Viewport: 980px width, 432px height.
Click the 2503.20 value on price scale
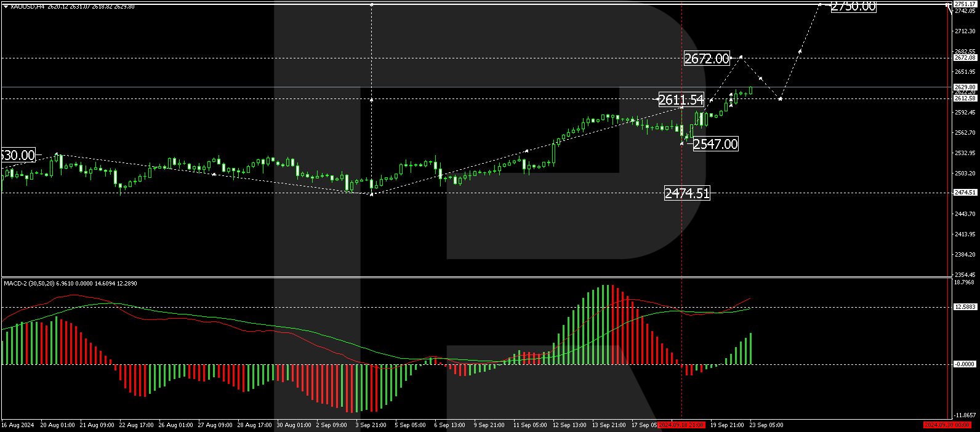pyautogui.click(x=965, y=174)
